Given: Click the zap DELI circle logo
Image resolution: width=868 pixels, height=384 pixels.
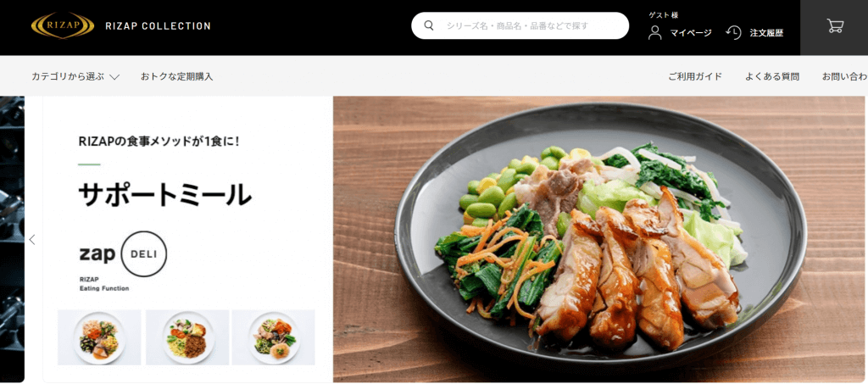Looking at the screenshot, I should point(144,254).
